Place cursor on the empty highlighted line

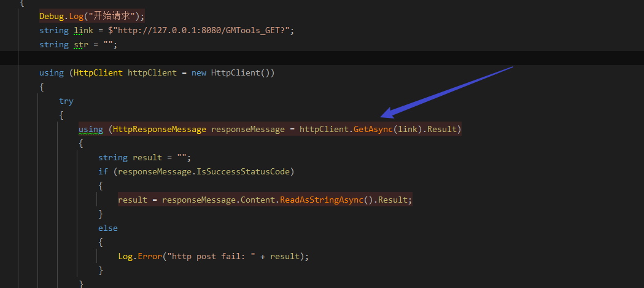click(x=322, y=58)
